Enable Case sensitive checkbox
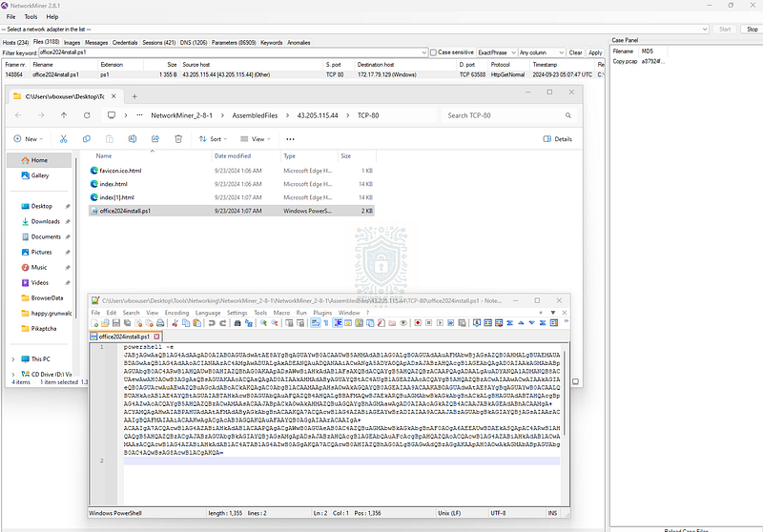The image size is (763, 532). (433, 52)
